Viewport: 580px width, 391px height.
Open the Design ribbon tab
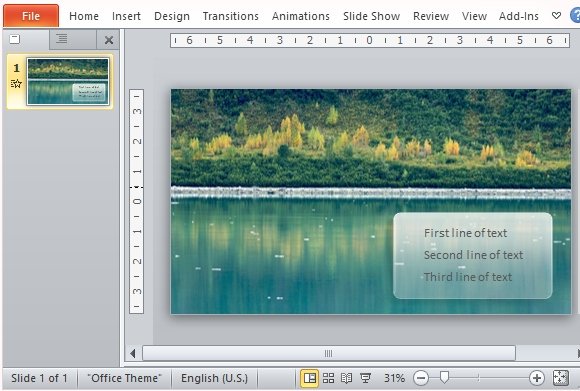[172, 16]
